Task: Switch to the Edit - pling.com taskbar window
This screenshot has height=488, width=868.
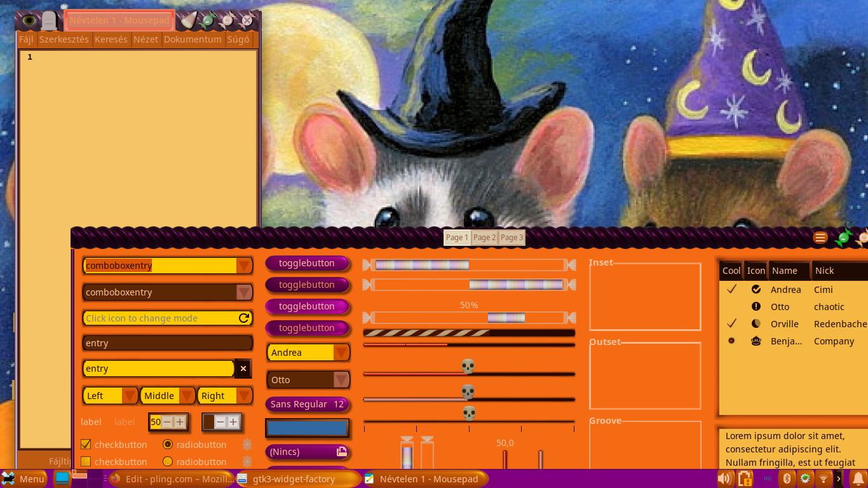Action: pos(171,478)
